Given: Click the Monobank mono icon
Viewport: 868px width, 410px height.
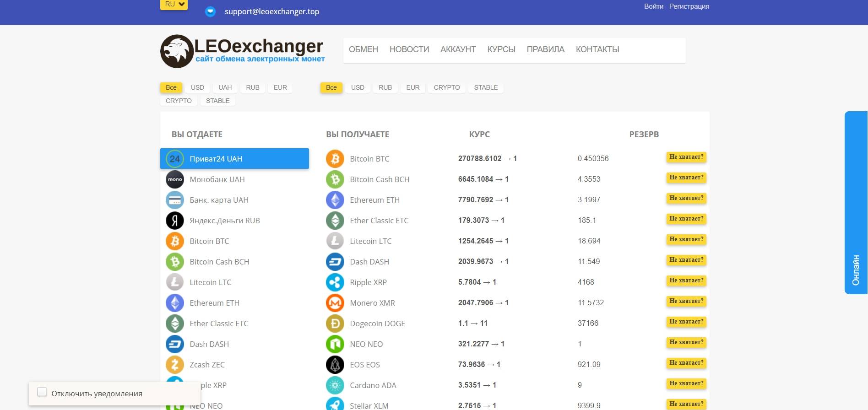Looking at the screenshot, I should click(x=175, y=179).
